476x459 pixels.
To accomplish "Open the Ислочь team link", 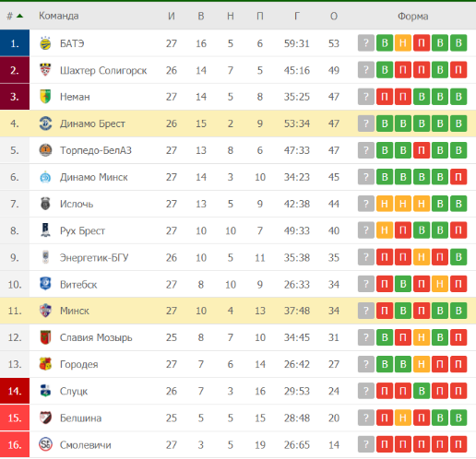I will tap(77, 204).
